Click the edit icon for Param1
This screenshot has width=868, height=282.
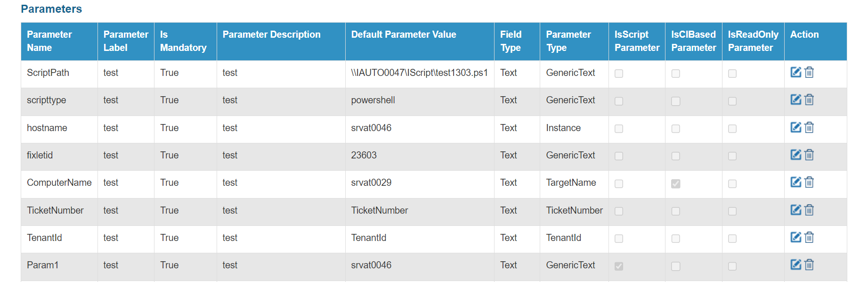point(795,265)
